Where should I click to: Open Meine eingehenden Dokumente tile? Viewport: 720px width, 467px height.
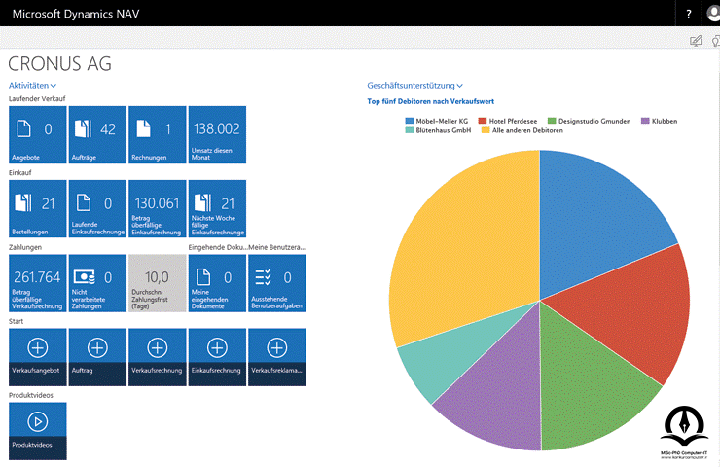pyautogui.click(x=217, y=283)
